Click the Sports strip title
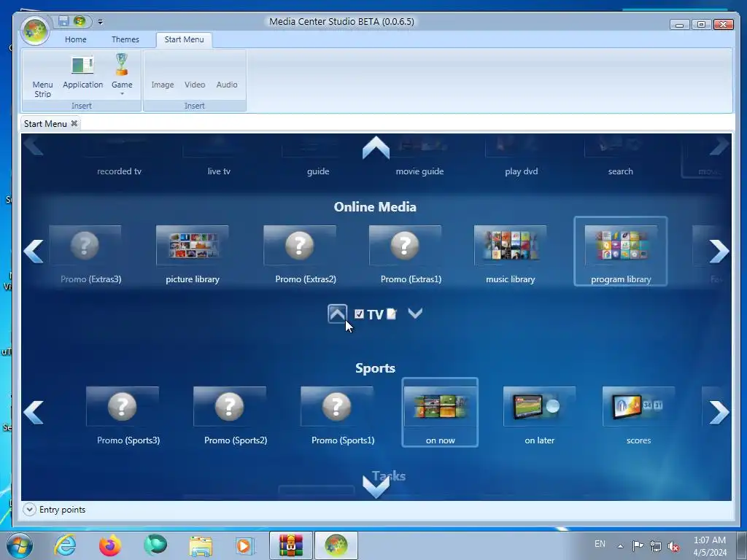Screen dimensions: 747x560 click(376, 368)
